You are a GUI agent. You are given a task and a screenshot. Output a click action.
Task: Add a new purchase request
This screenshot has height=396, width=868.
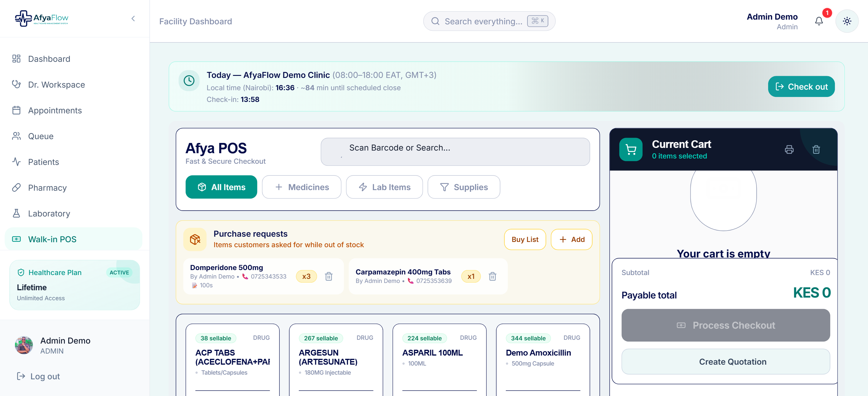coord(571,239)
